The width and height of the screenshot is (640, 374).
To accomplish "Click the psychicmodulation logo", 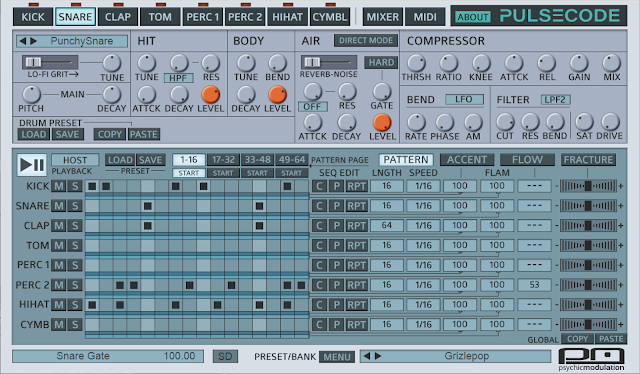I will click(x=591, y=359).
